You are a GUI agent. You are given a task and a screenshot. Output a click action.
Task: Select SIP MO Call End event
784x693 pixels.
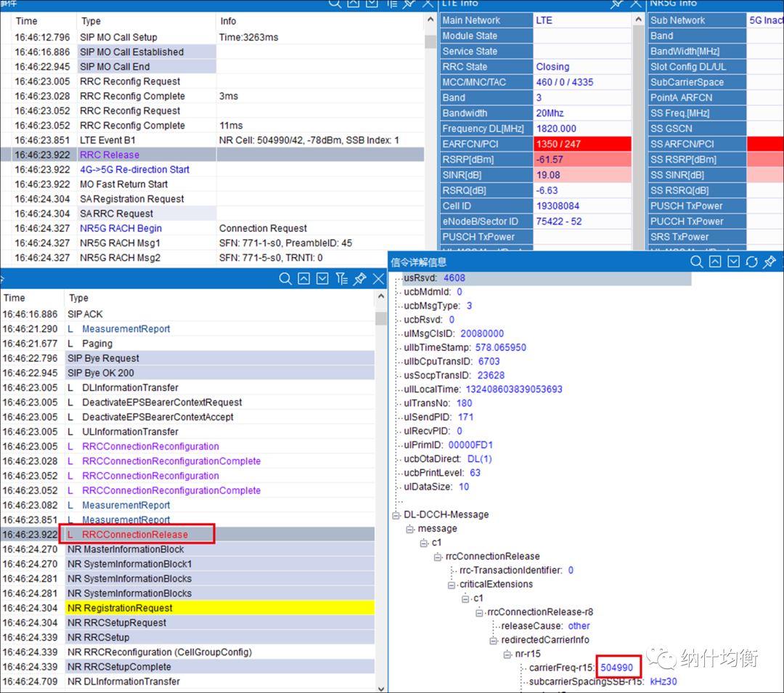click(x=213, y=67)
